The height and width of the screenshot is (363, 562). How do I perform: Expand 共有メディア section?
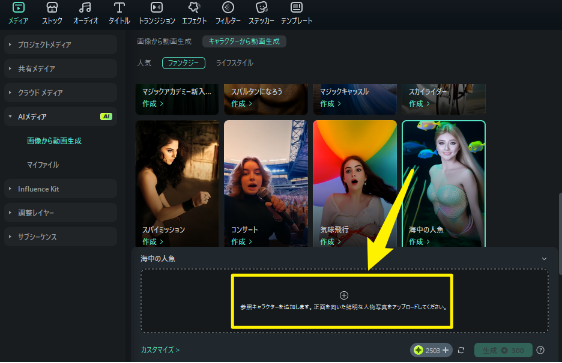coord(61,69)
